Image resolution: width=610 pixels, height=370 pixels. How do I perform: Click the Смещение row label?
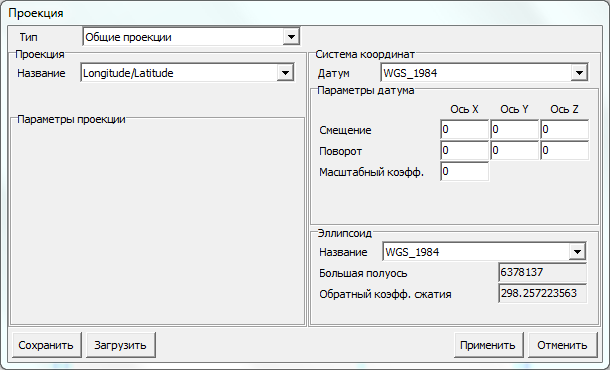345,130
